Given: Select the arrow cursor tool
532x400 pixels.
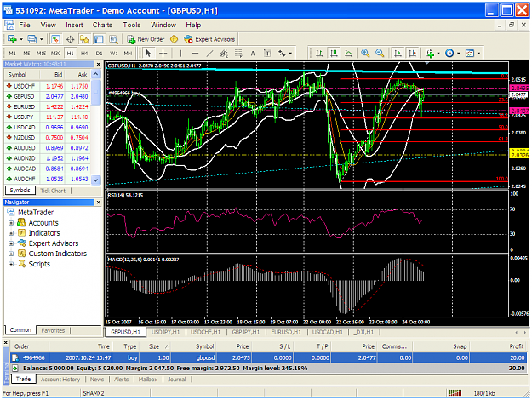Looking at the screenshot, I should coord(148,54).
